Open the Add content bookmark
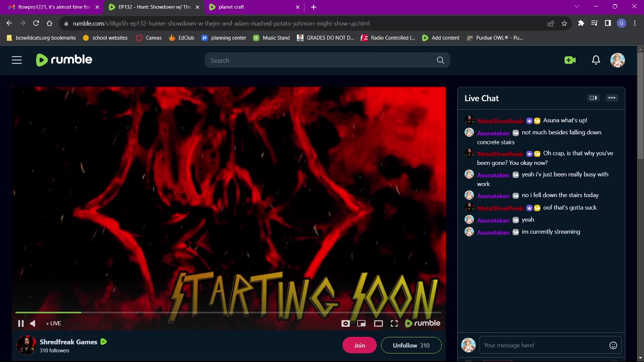The image size is (644, 362). coord(441,38)
